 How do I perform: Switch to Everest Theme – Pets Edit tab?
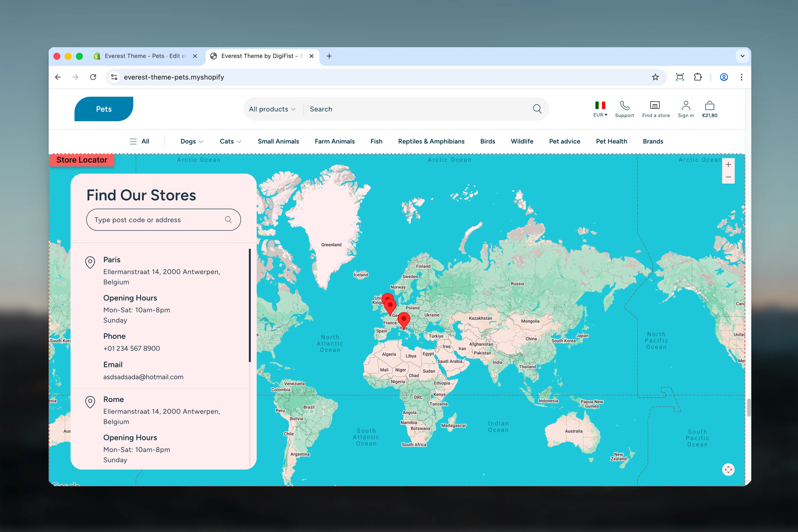click(145, 56)
